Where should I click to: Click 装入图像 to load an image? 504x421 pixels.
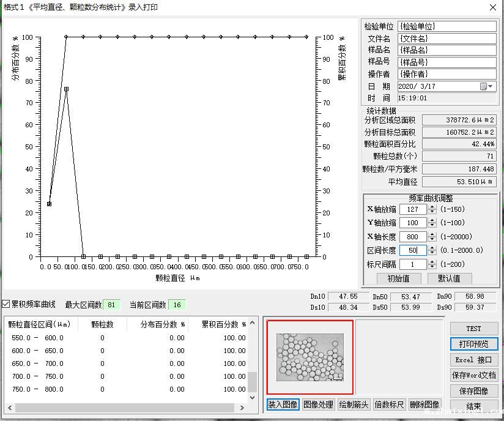[x=283, y=404]
